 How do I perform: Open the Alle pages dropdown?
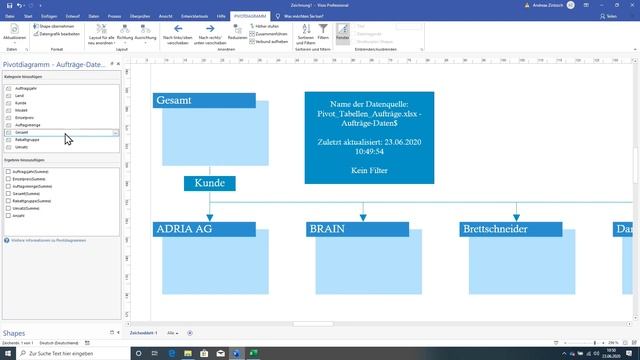(x=172, y=333)
